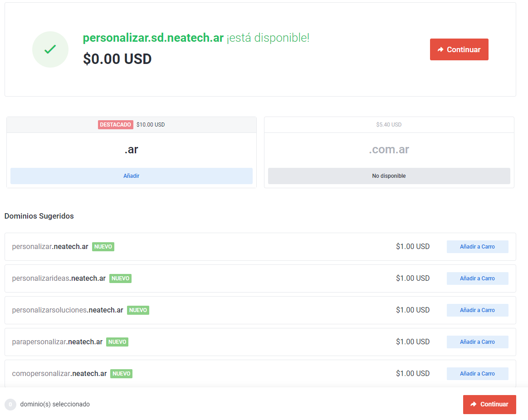The height and width of the screenshot is (420, 528).
Task: Click the No disponible button for .com.ar
Action: click(x=389, y=176)
